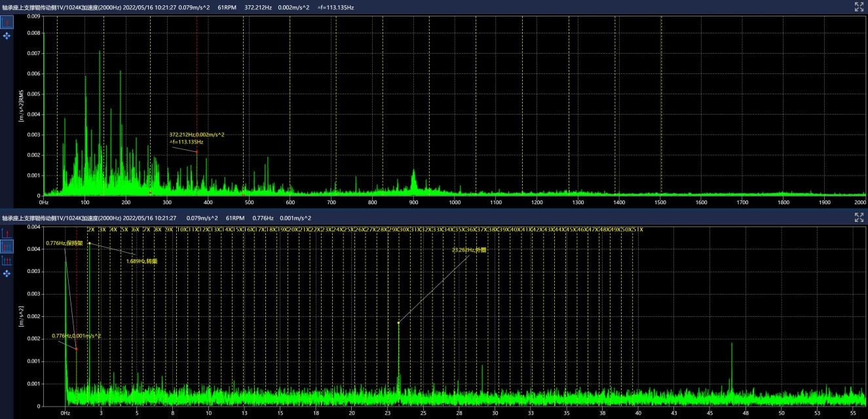
Task: Click the 0.776Hz,0.001m/s^2 cursor readout label
Action: click(77, 336)
